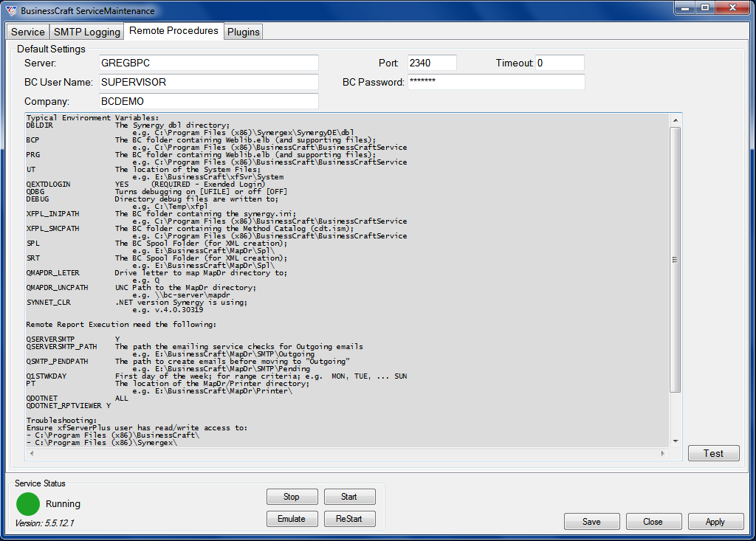The width and height of the screenshot is (756, 541).
Task: Click the 'QDBG' variable name
Action: 35,192
